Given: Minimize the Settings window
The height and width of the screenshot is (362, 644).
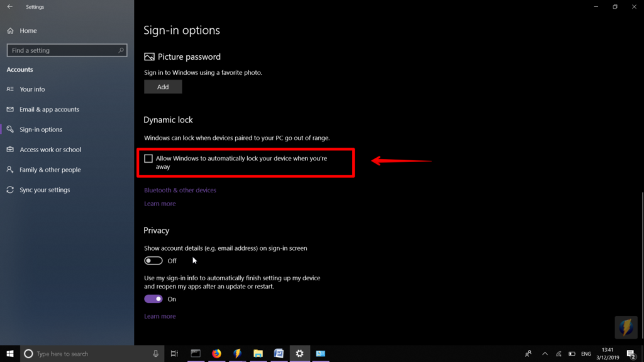Looking at the screenshot, I should pos(596,6).
